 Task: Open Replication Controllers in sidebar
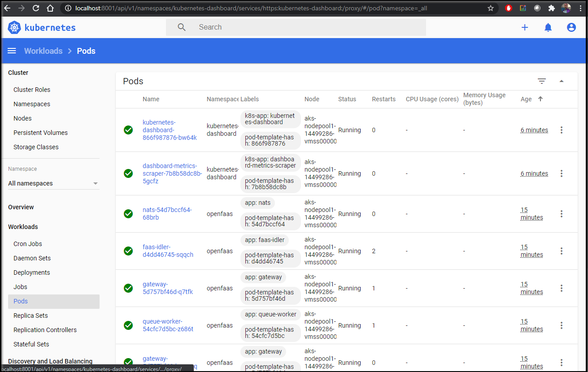45,330
